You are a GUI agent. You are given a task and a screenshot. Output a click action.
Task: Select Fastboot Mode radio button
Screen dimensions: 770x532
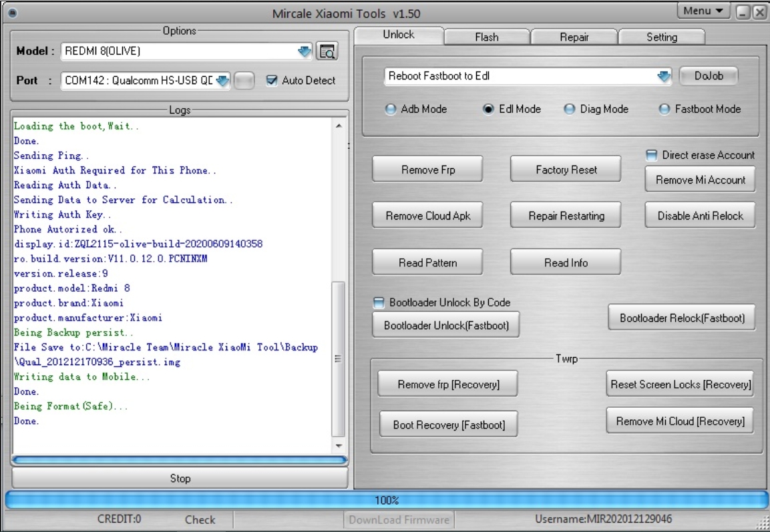point(664,109)
